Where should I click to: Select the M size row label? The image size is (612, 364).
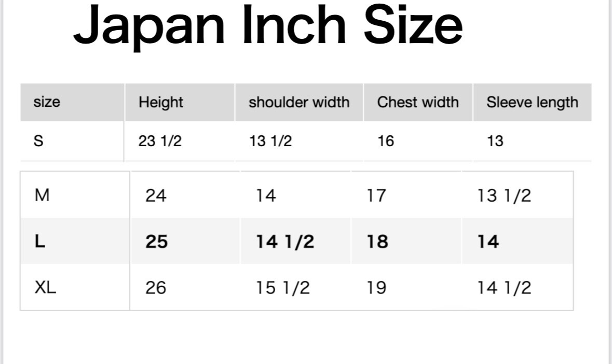(42, 195)
